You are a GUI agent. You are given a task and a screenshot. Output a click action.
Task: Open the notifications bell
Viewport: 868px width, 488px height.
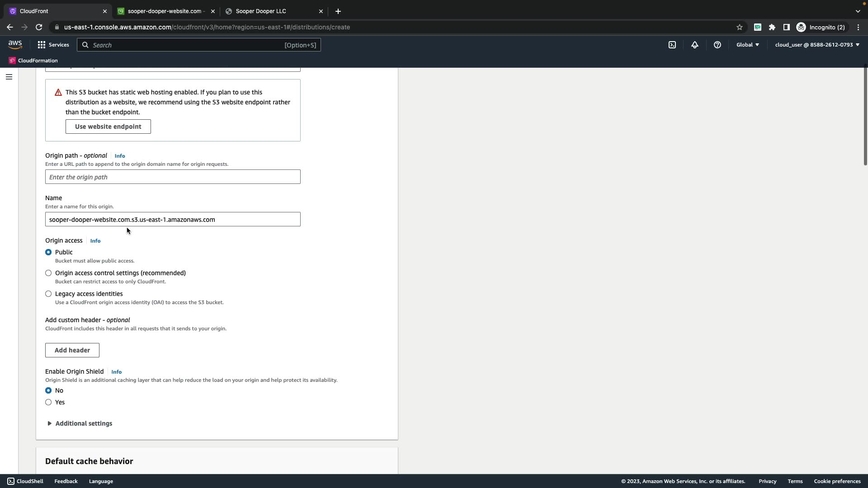[695, 45]
